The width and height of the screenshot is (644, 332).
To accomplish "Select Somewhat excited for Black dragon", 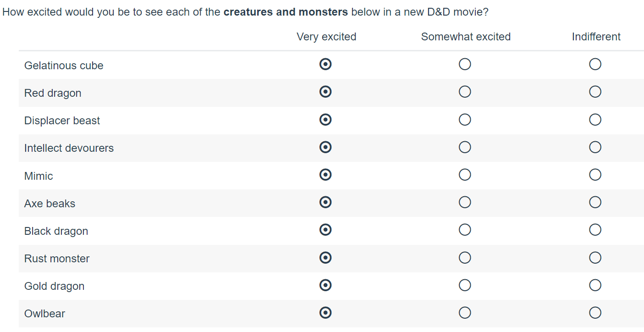I will [x=465, y=230].
